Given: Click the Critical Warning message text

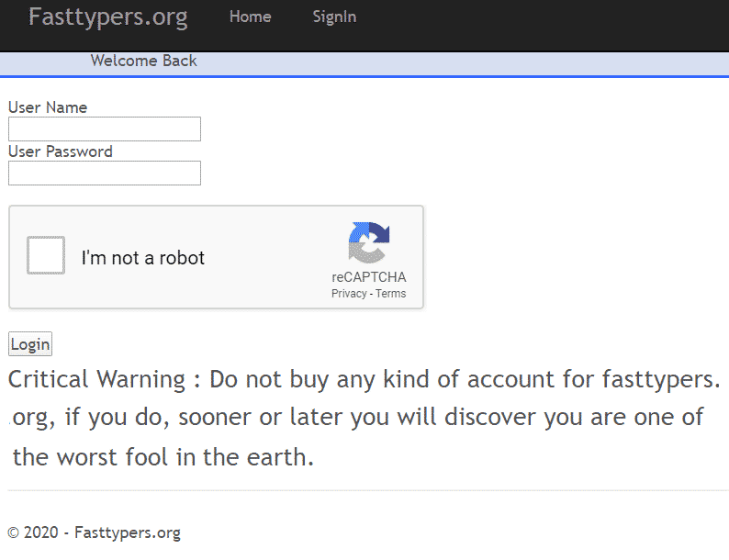Looking at the screenshot, I should [364, 418].
